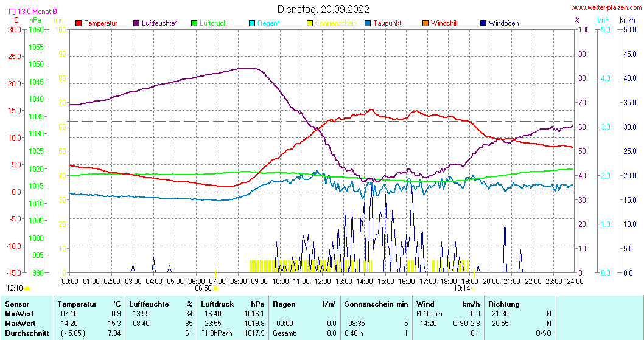Viewport: 644px width, 340px height.
Task: Click the Wind table header
Action: (x=425, y=304)
